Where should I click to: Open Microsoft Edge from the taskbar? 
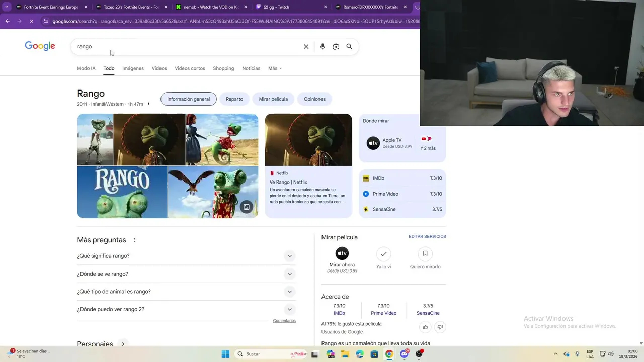[x=360, y=354]
